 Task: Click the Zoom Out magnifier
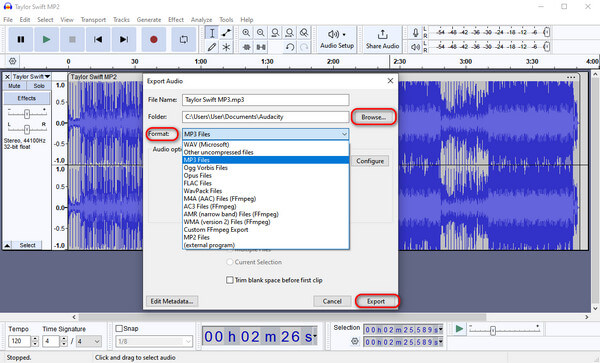(x=261, y=33)
